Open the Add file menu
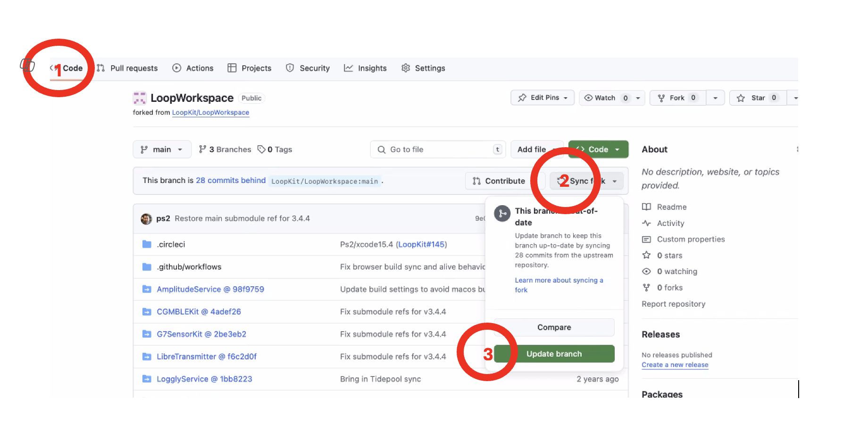 [x=537, y=149]
